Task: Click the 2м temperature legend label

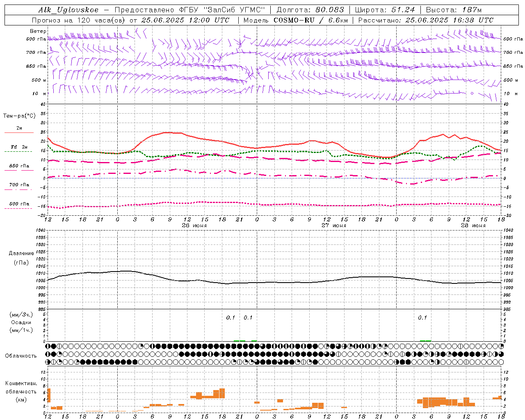Action: coord(19,128)
